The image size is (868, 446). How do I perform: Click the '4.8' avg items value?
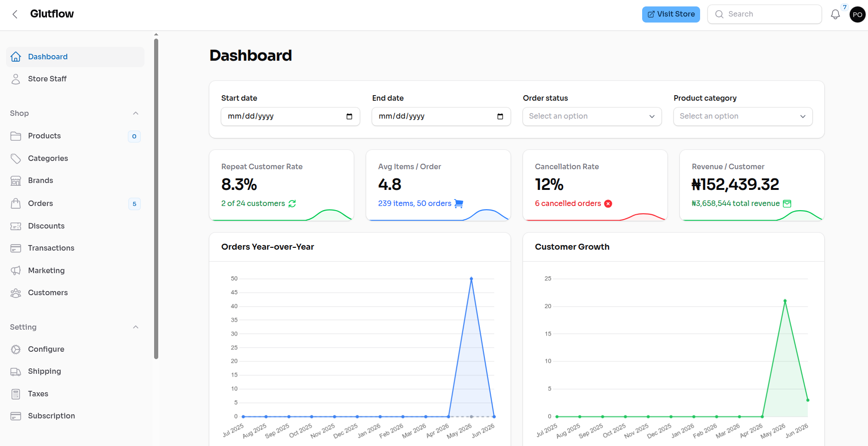[390, 185]
